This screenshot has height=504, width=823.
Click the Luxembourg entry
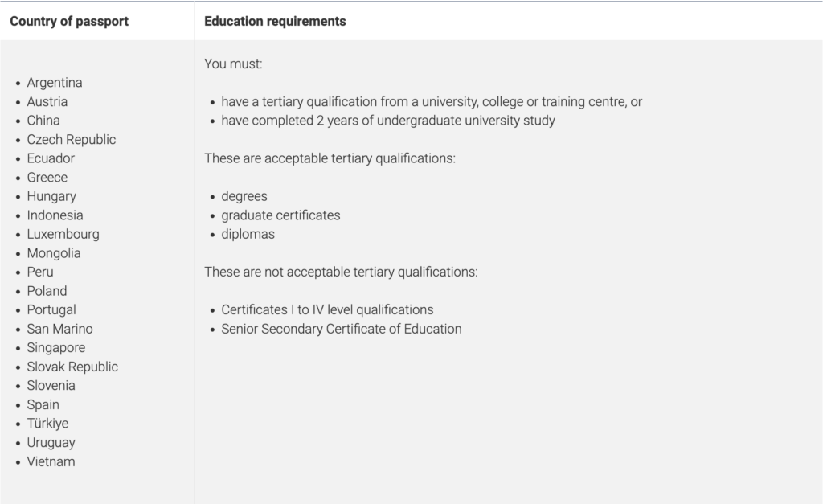63,234
